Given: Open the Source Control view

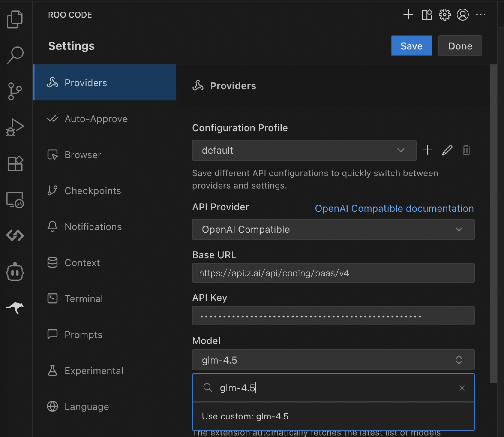Looking at the screenshot, I should [x=15, y=91].
